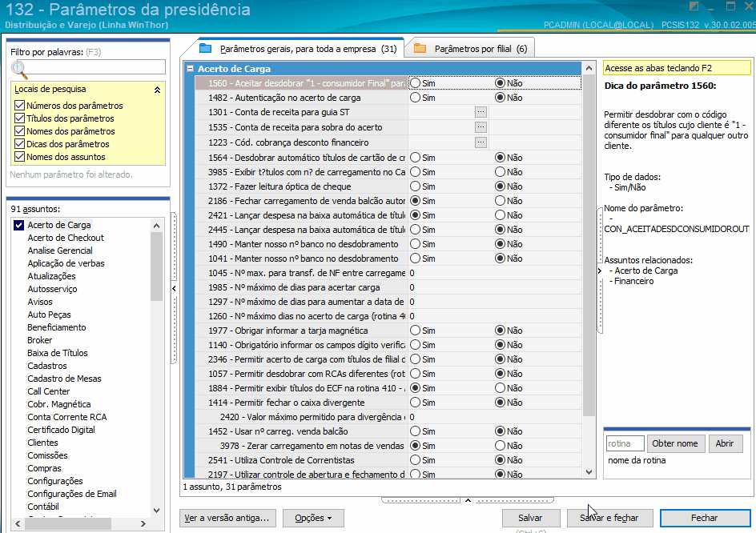Uncheck Números dos parâmetros

click(20, 106)
